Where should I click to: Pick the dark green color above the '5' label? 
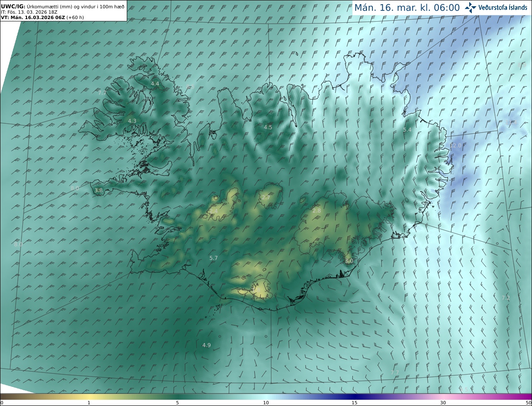coord(177,396)
